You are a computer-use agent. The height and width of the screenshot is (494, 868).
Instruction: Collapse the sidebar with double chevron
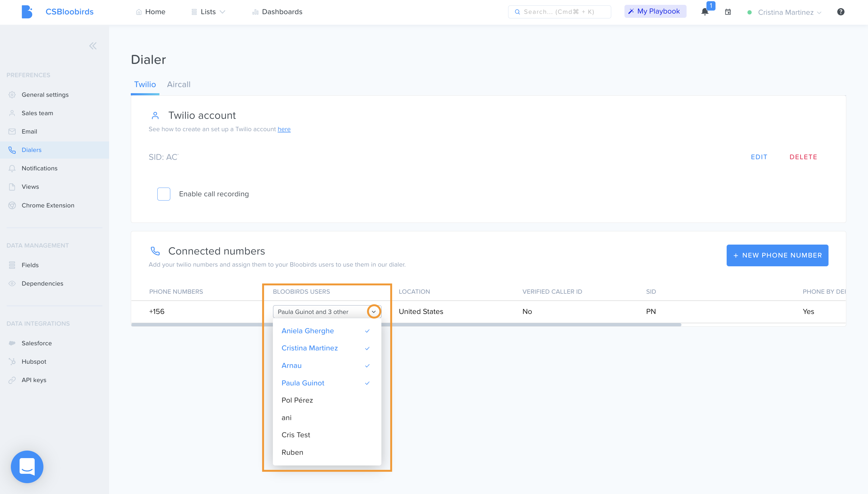coord(93,46)
